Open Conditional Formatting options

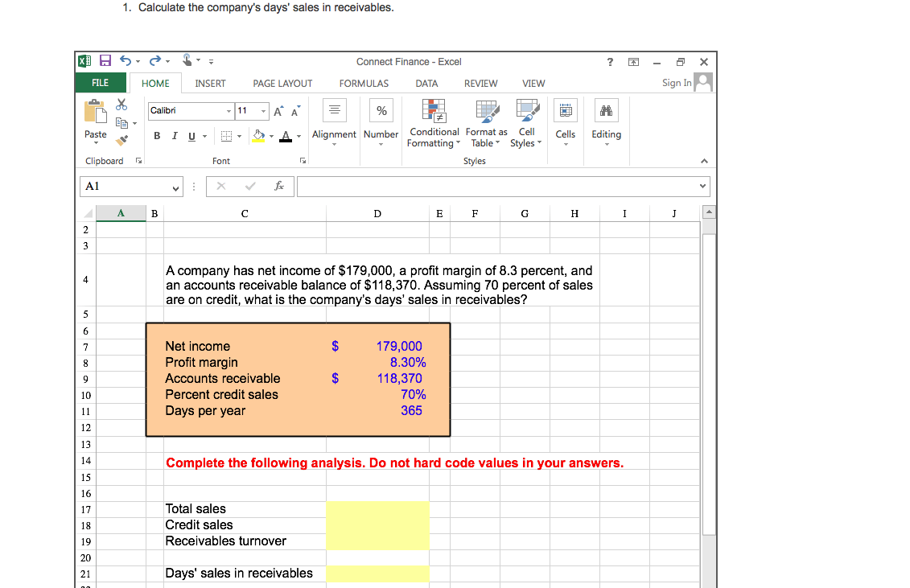pyautogui.click(x=434, y=125)
